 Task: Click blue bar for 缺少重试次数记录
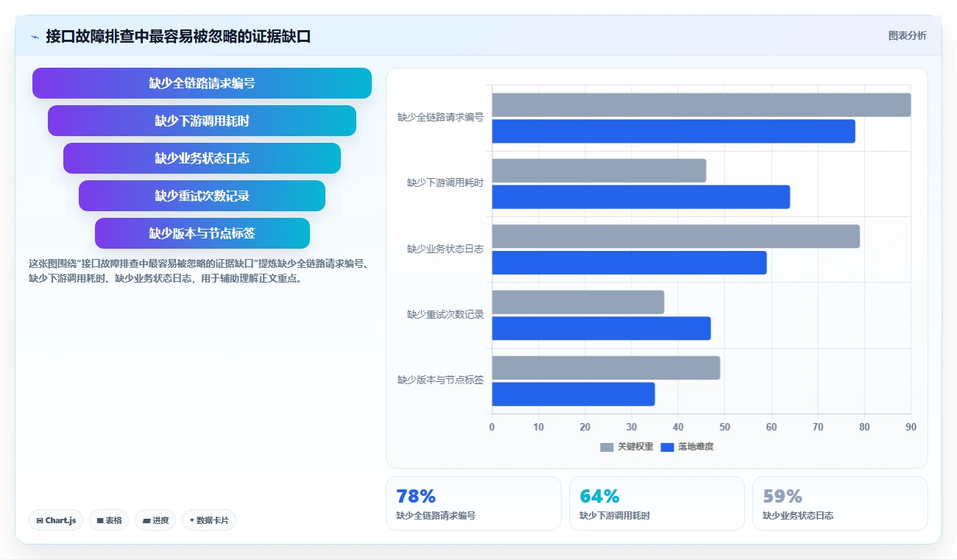(601, 328)
